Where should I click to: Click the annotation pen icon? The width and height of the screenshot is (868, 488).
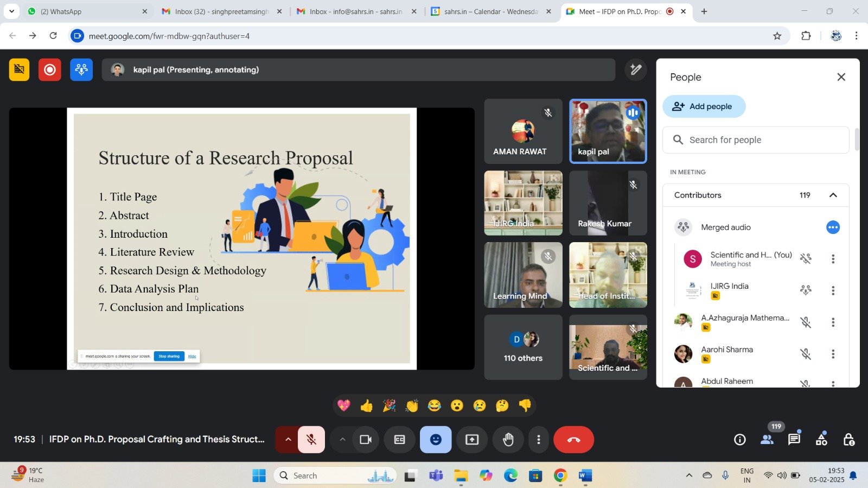pos(636,69)
